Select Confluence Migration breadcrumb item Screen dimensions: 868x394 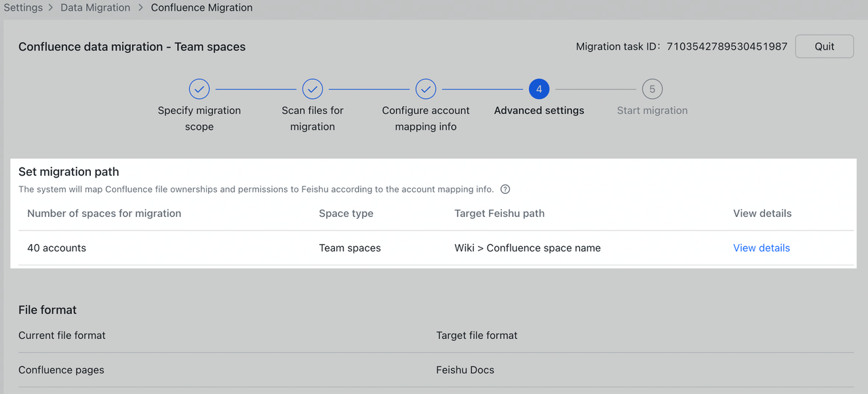click(x=201, y=8)
